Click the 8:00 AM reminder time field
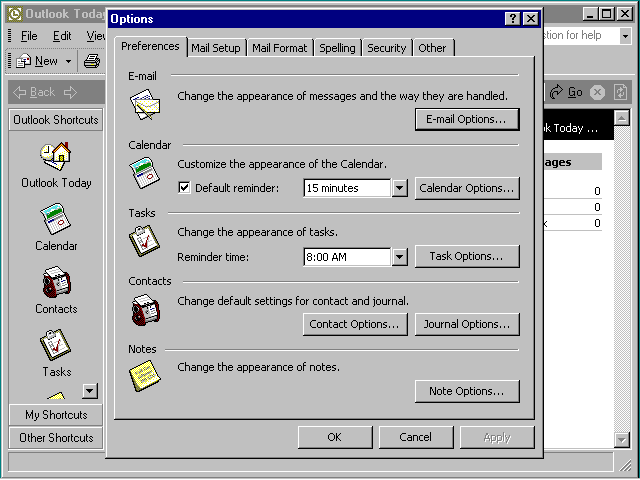 pyautogui.click(x=347, y=257)
